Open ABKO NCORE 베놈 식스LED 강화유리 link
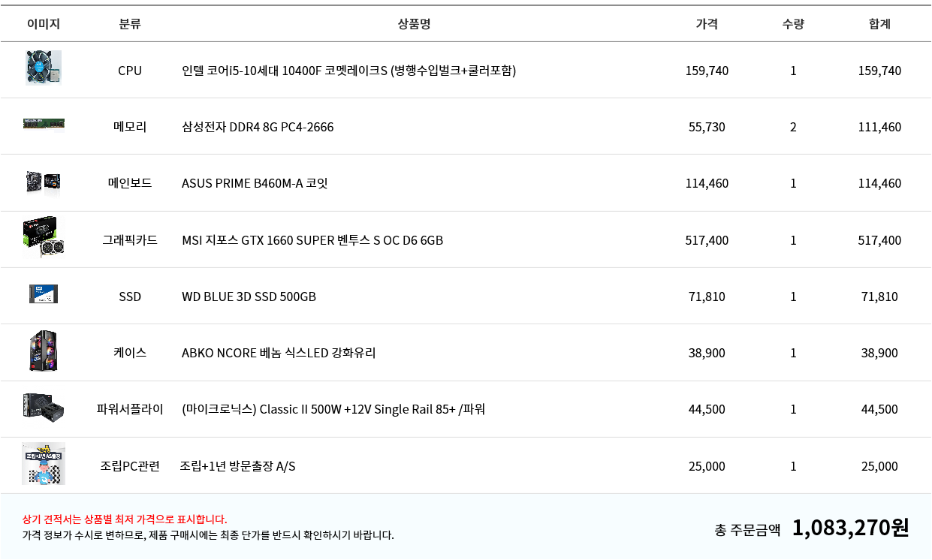This screenshot has height=560, width=932. point(279,353)
